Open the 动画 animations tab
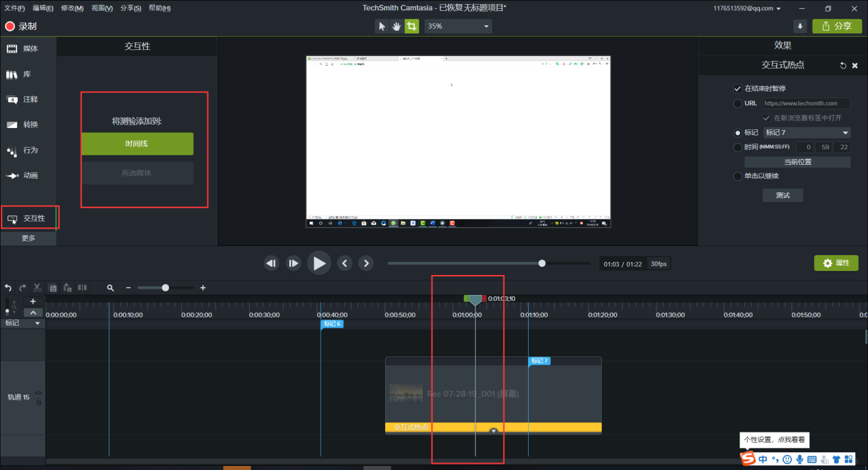 28,175
